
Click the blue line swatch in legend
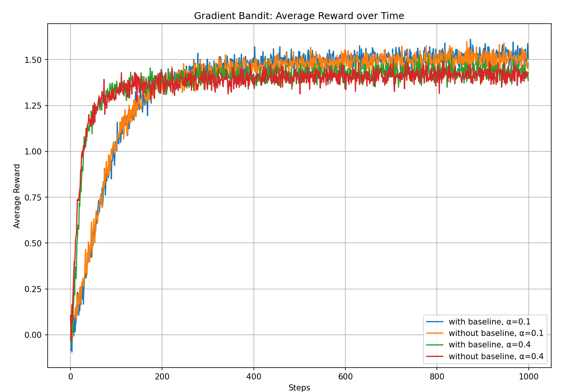435,322
